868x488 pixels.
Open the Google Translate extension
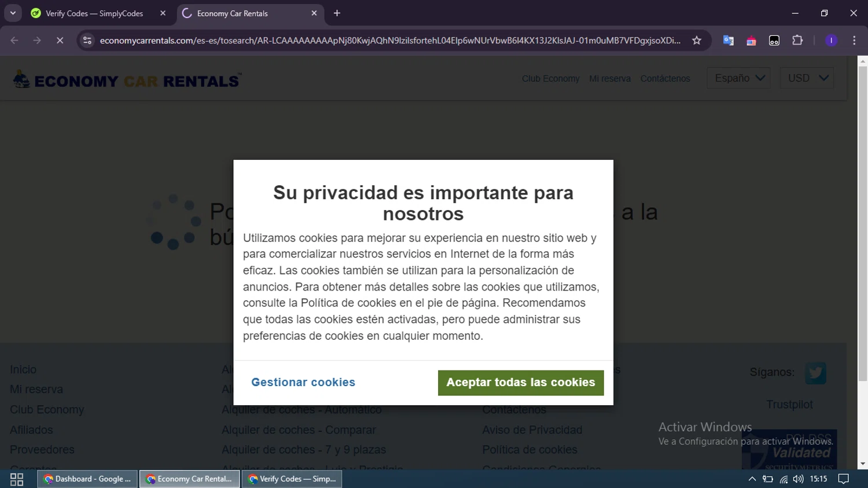[729, 41]
